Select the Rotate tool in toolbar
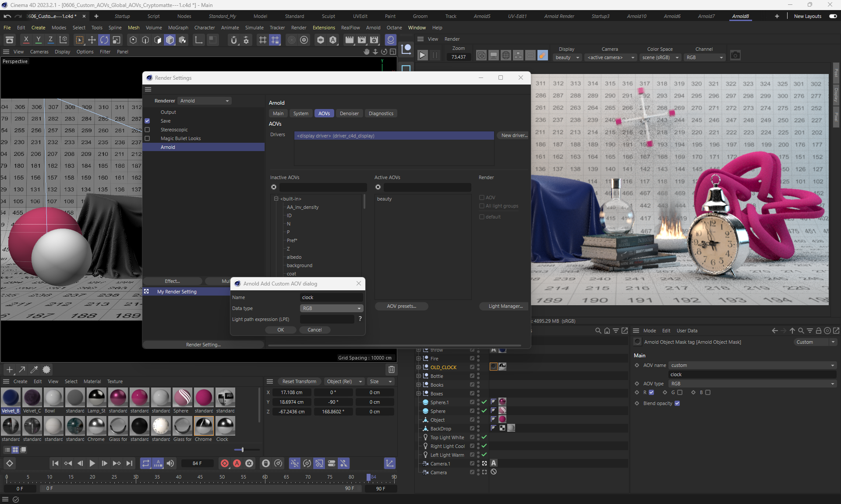 point(104,40)
